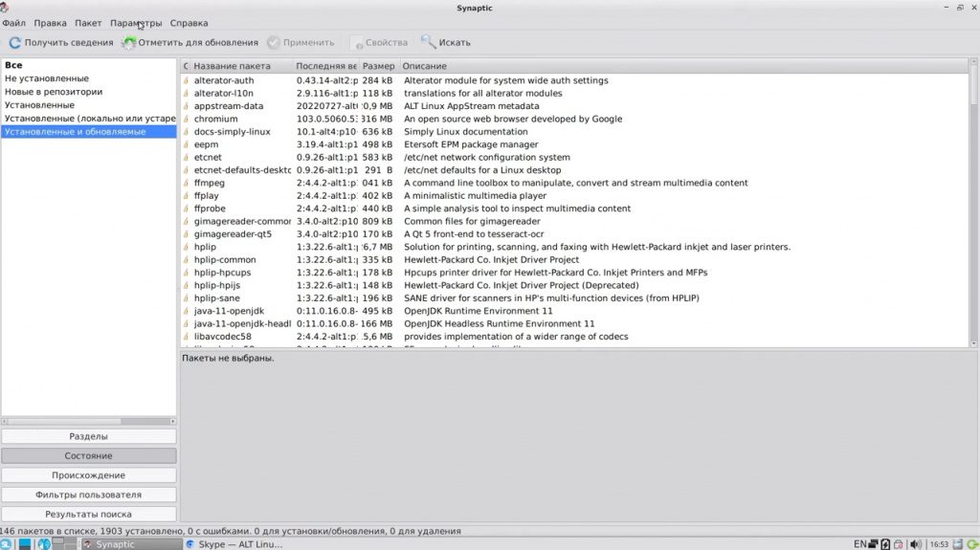
Task: Open Фильтры пользователя view
Action: tap(88, 495)
